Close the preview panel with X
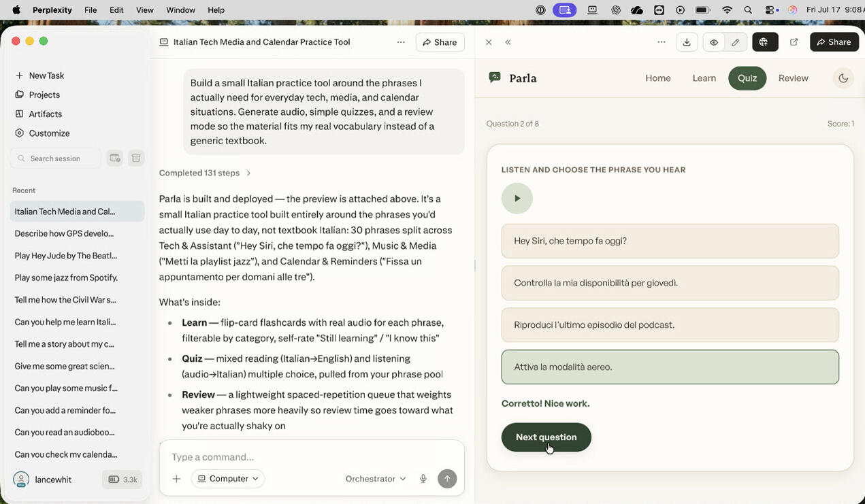The width and height of the screenshot is (865, 504). pos(489,42)
